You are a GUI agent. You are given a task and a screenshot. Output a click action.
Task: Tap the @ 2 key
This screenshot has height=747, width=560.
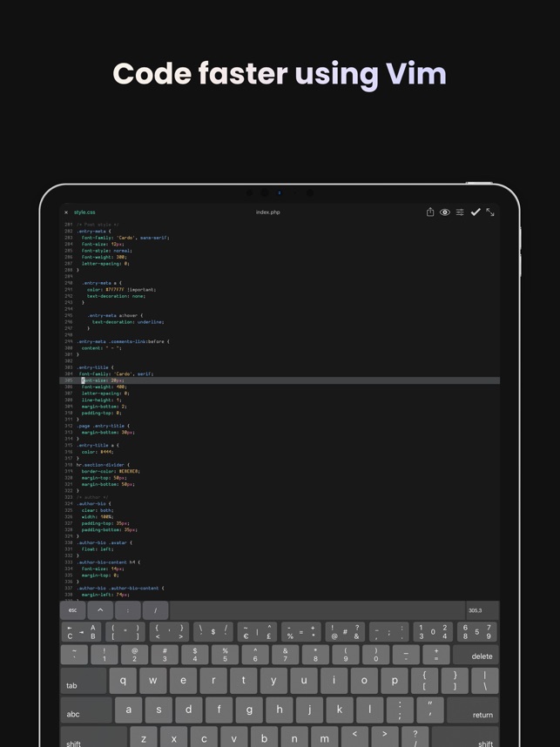(x=134, y=655)
